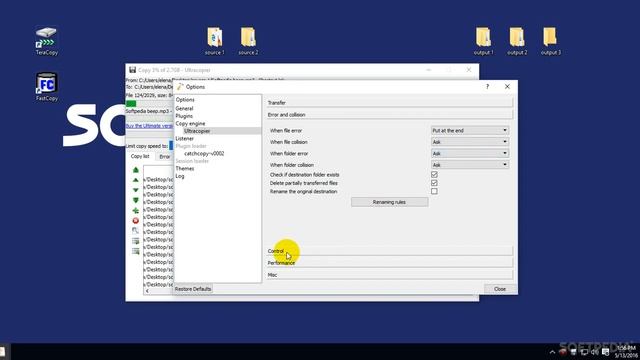Open the TeraCopy desktop shortcut
The width and height of the screenshot is (640, 360).
46,41
